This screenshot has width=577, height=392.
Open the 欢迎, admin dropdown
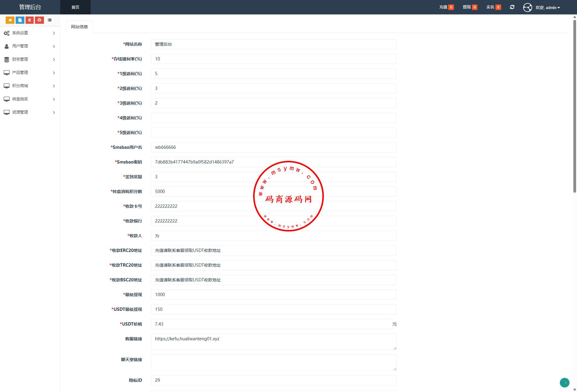(x=548, y=8)
